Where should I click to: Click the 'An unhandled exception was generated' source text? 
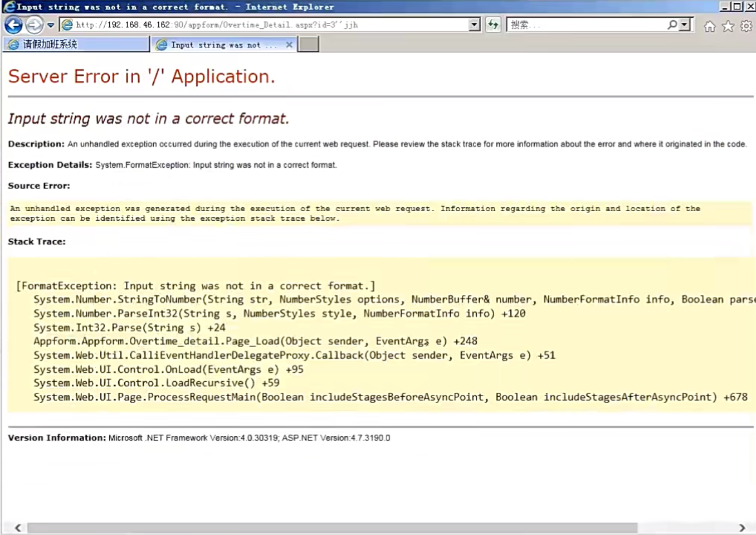point(355,213)
